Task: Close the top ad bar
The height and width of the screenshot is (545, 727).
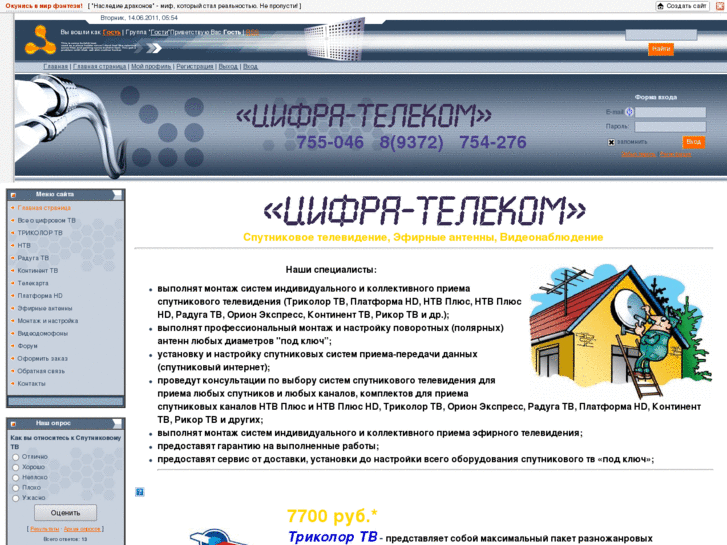Action: [x=720, y=6]
